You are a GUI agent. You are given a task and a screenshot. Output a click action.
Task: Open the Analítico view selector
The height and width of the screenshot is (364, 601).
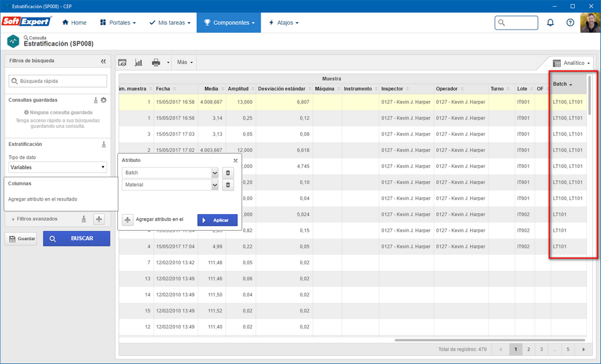[x=571, y=63]
